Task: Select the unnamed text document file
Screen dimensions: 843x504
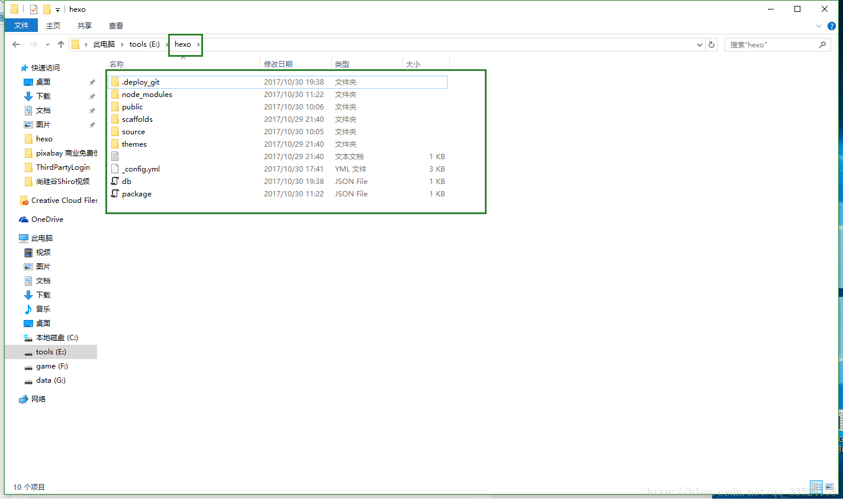Action: pos(278,157)
